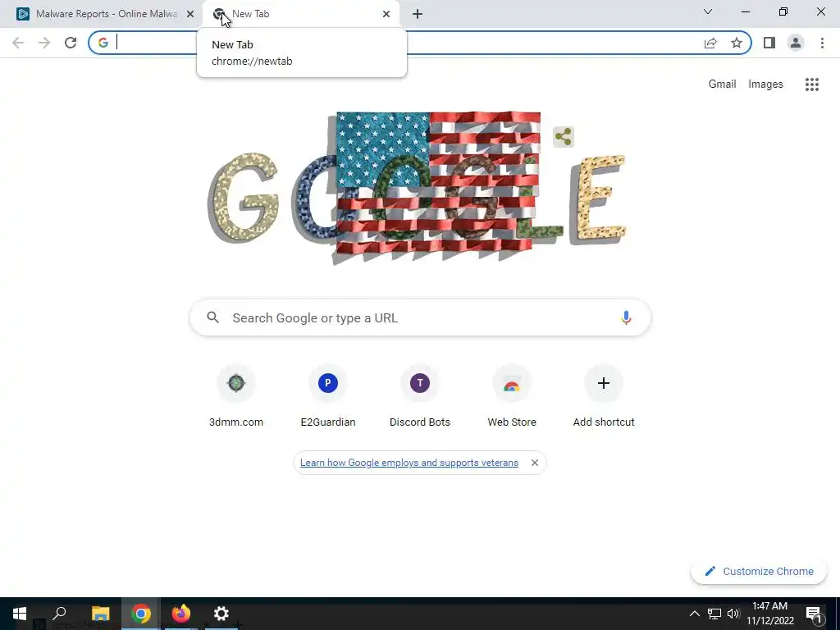Open the Windows Start menu
The height and width of the screenshot is (630, 840).
[x=20, y=614]
